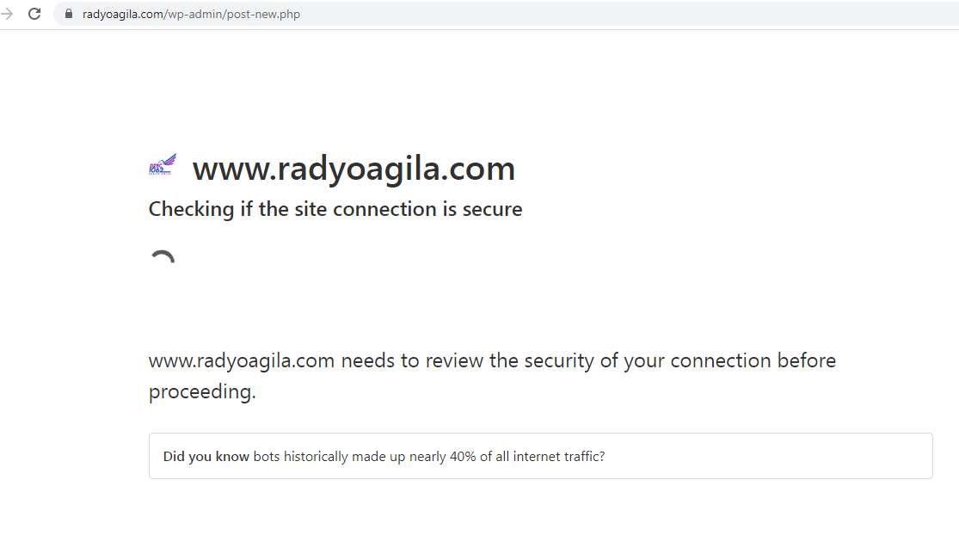Click the 'Checking if the site connection is secure' subheading
Viewport: 959px width, 560px height.
pos(335,209)
